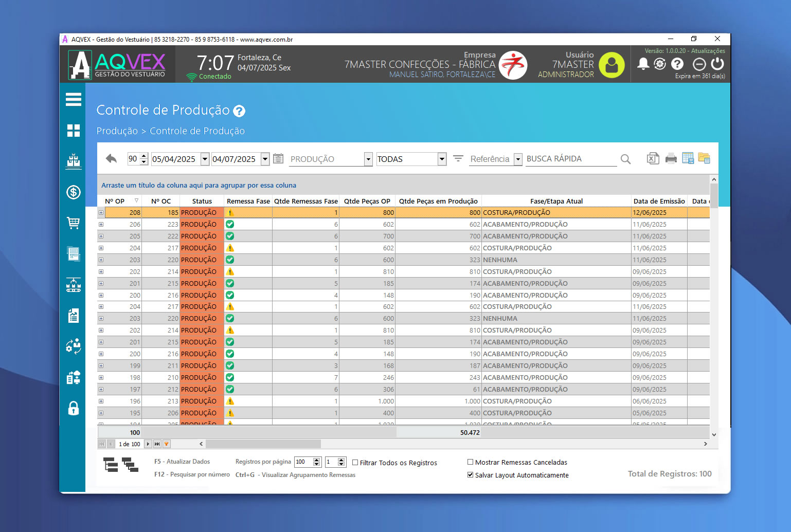Screen dimensions: 791x532
Task: Uncheck Salvar Layout Automaticamente
Action: tap(470, 475)
